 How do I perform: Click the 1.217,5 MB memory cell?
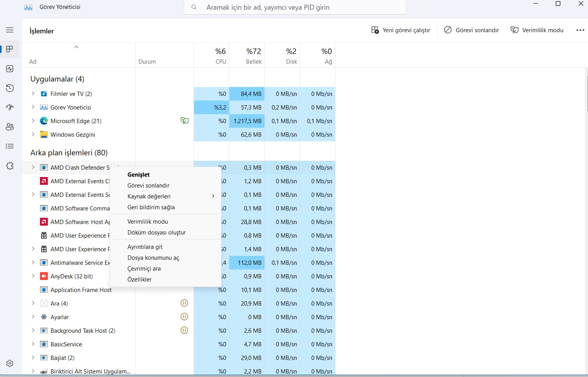tap(247, 121)
